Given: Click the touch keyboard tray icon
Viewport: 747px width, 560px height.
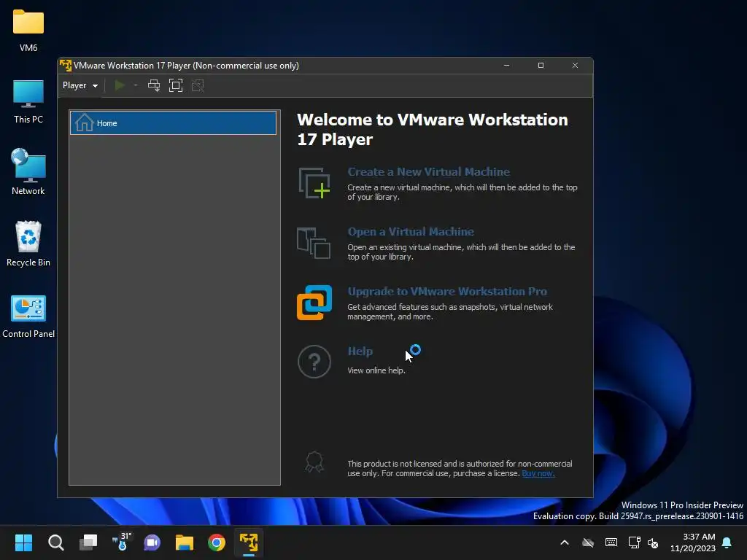Looking at the screenshot, I should click(611, 542).
